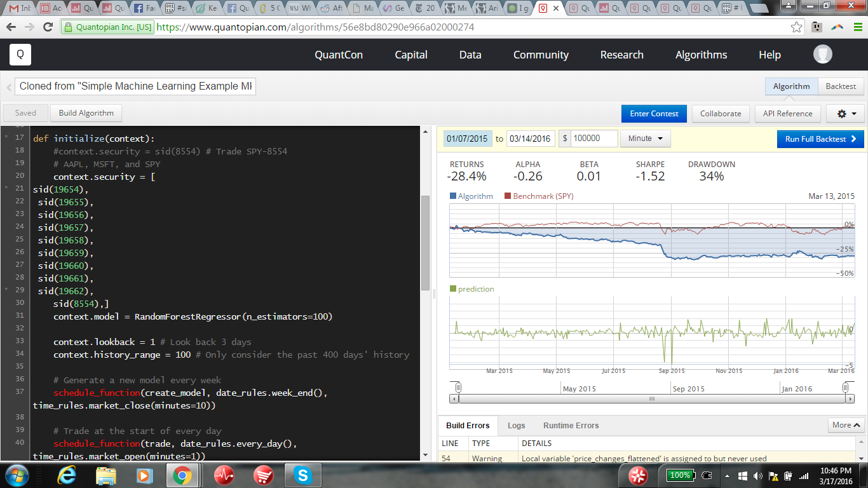This screenshot has height=488, width=868.
Task: Click the chart navigator horizontal scrollbar thumb
Action: [651, 398]
